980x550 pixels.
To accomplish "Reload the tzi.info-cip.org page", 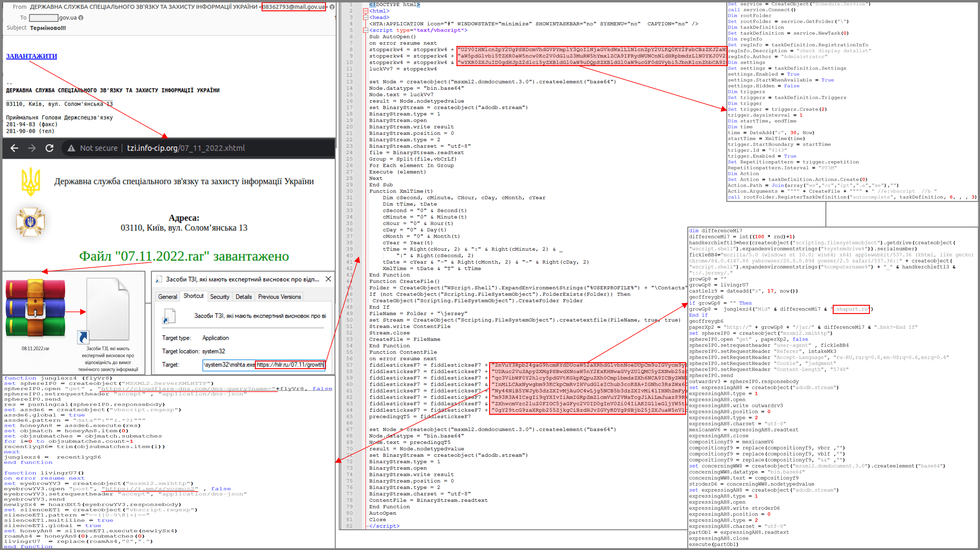I will 49,148.
